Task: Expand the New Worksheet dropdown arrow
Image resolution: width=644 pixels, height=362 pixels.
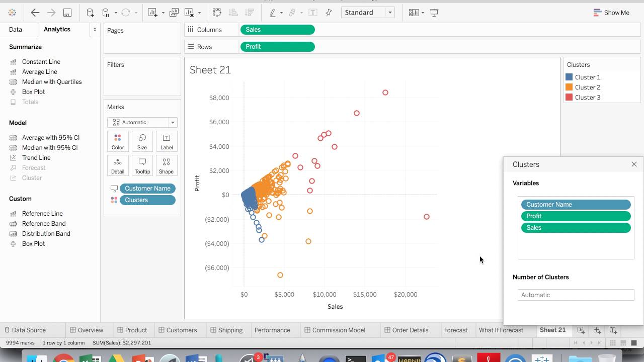Action: [x=163, y=13]
